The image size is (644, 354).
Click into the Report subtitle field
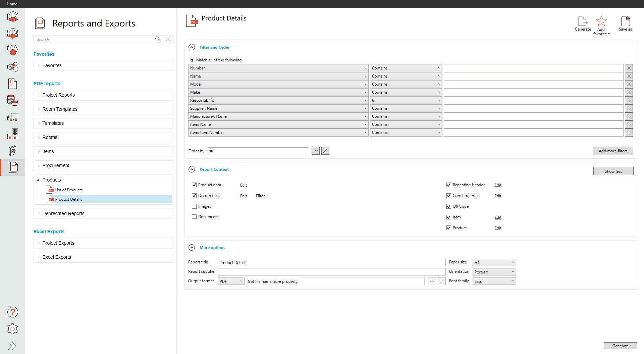pyautogui.click(x=331, y=272)
